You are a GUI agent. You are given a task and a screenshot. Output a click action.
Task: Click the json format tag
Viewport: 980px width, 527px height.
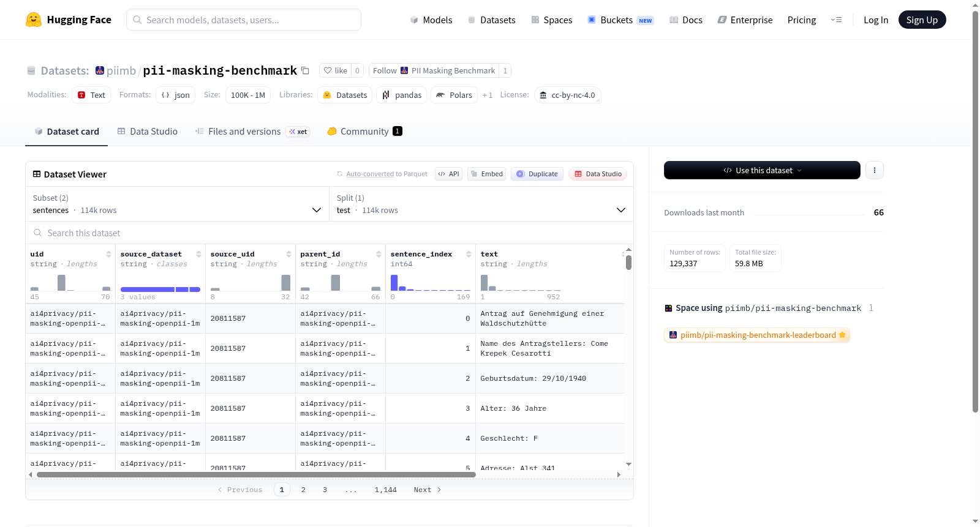coord(176,95)
